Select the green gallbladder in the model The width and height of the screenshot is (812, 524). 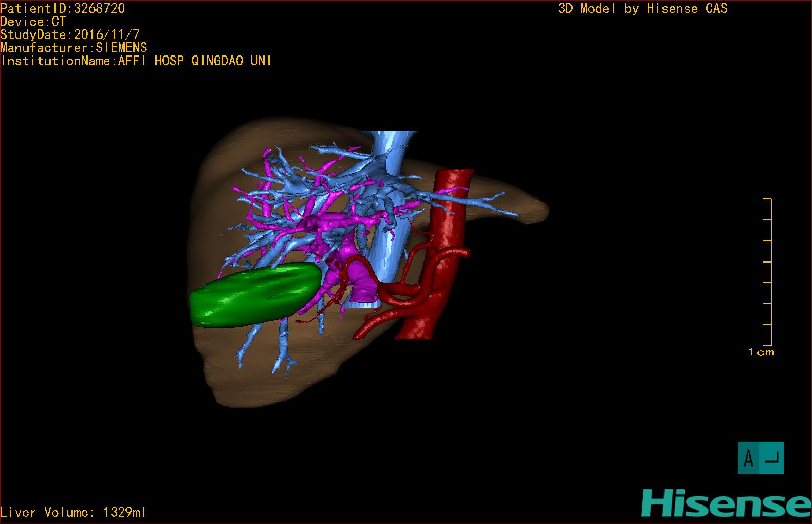coord(257,297)
